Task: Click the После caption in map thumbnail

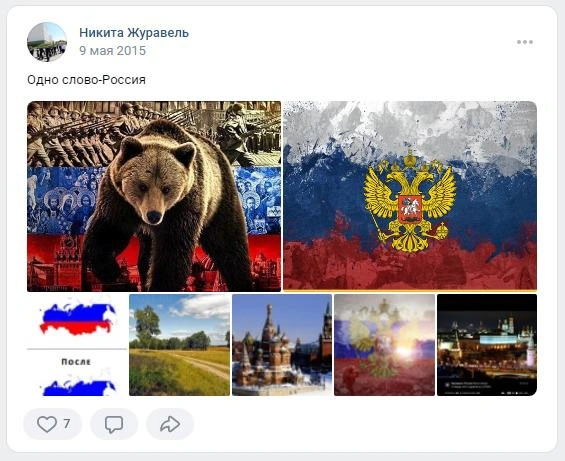Action: click(76, 362)
